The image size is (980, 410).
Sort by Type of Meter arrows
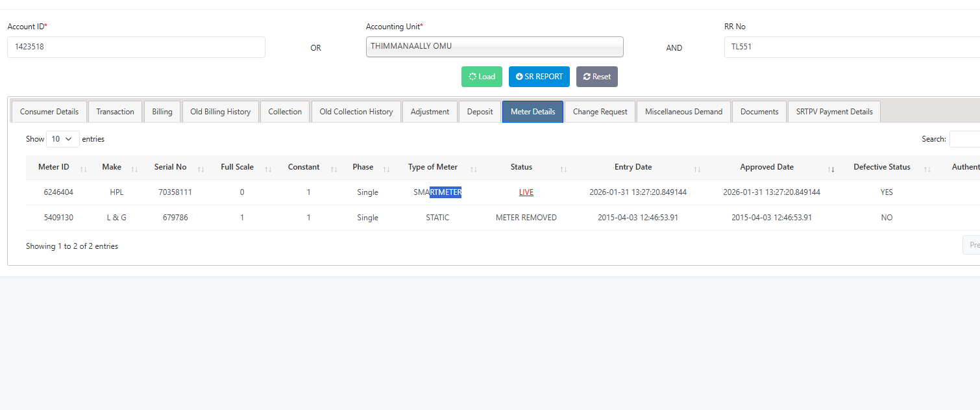click(x=474, y=170)
